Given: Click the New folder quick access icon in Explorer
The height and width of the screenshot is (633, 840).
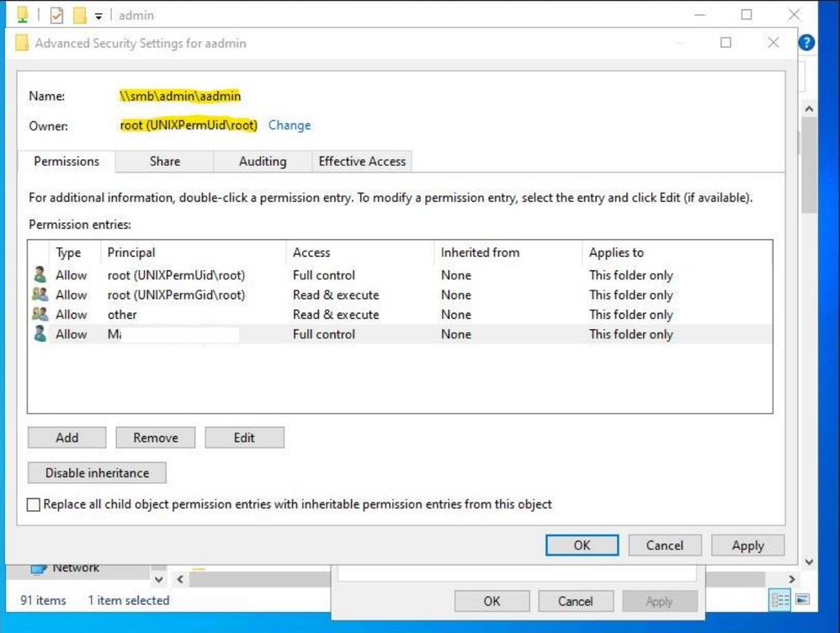Looking at the screenshot, I should [x=80, y=15].
